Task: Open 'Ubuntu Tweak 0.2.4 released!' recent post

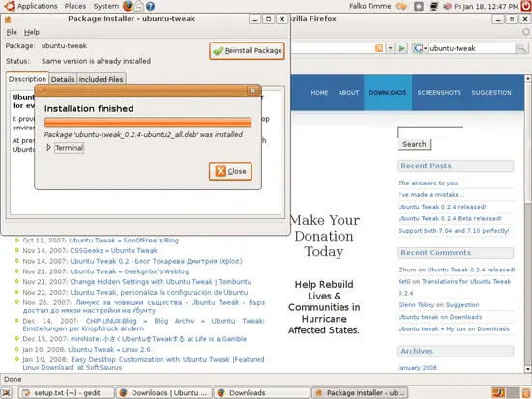Action: 442,207
